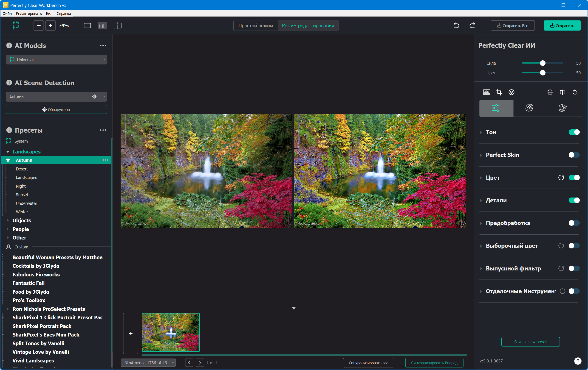Open the Universal AI model dropdown

57,60
